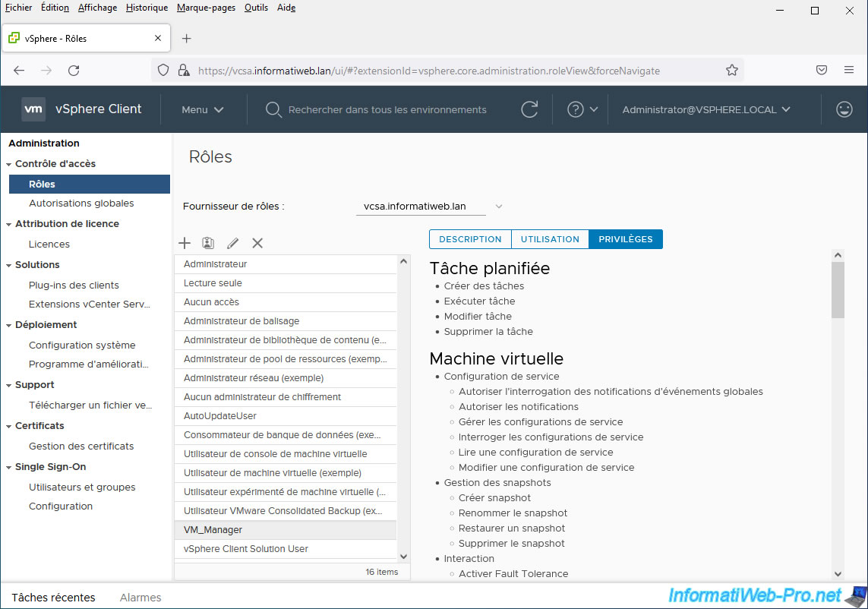Collapse the Solutions section
The width and height of the screenshot is (868, 609).
(9, 265)
